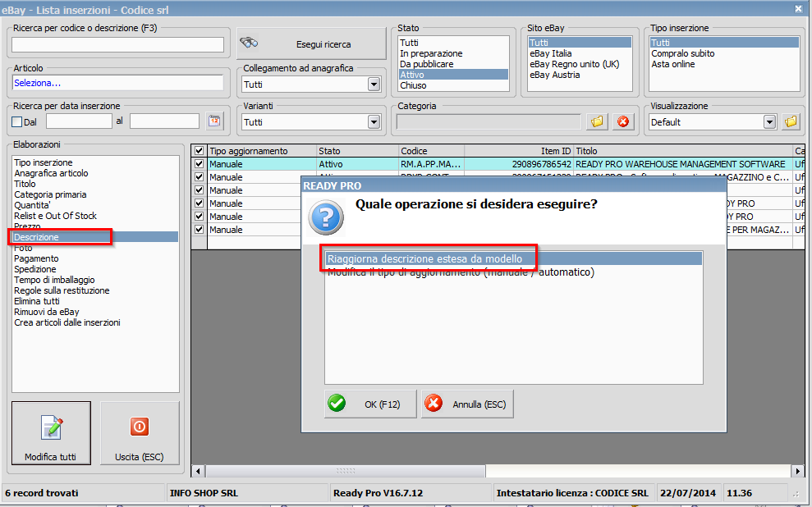Open the Visualizzazione Default dropdown
This screenshot has height=507, width=812.
click(x=769, y=122)
